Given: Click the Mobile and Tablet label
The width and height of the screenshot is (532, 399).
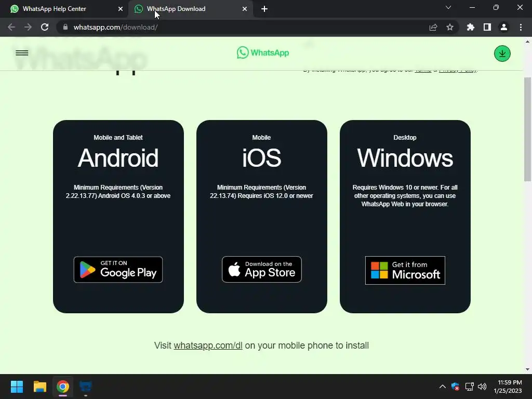Looking at the screenshot, I should click(118, 137).
